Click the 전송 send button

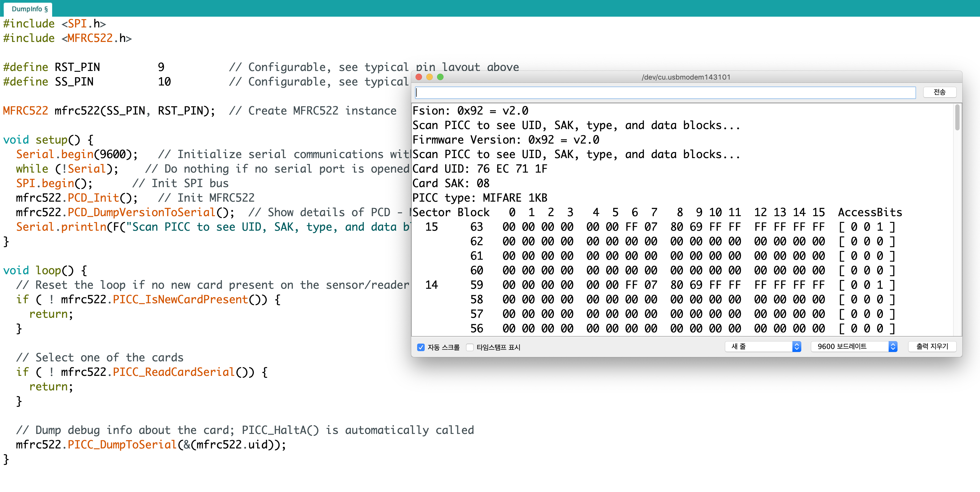[x=939, y=92]
